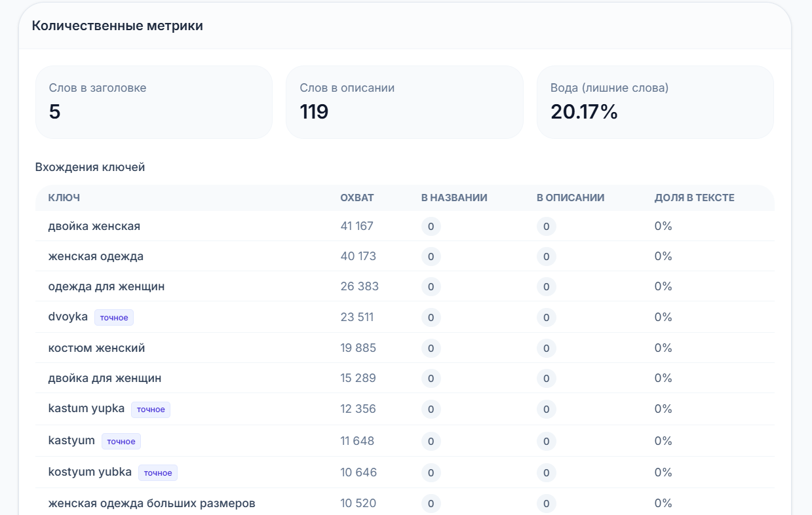Click 'точное' badge next to dvoyka
The height and width of the screenshot is (515, 812).
click(x=114, y=318)
